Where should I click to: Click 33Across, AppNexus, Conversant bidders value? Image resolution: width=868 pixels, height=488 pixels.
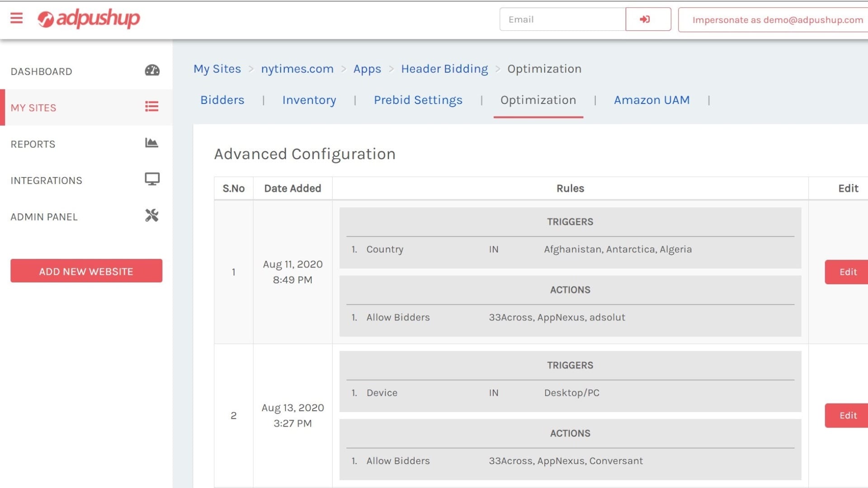pos(566,461)
